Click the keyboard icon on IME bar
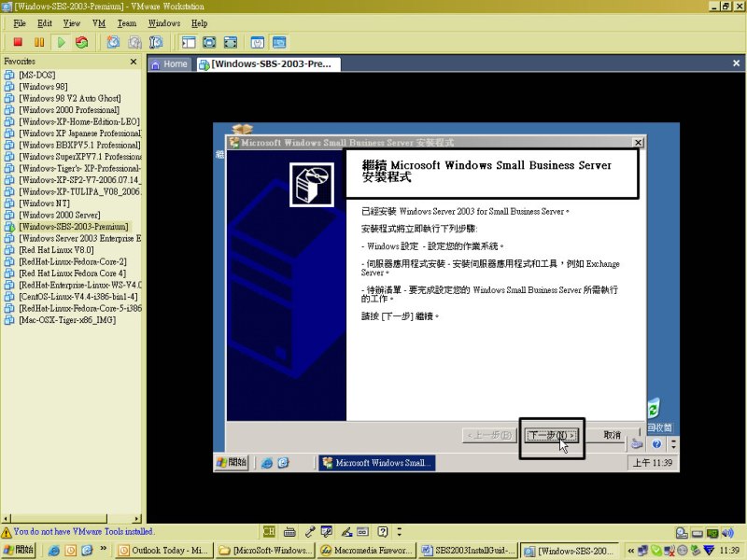 click(x=289, y=532)
